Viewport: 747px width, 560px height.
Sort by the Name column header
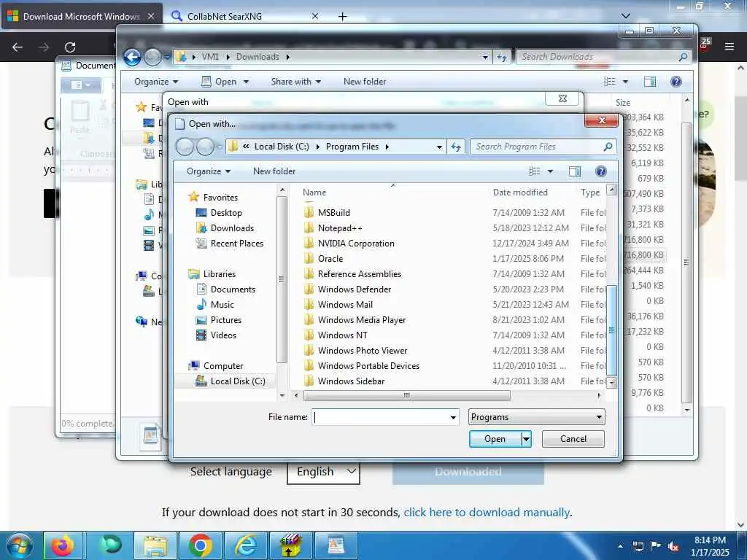click(314, 192)
